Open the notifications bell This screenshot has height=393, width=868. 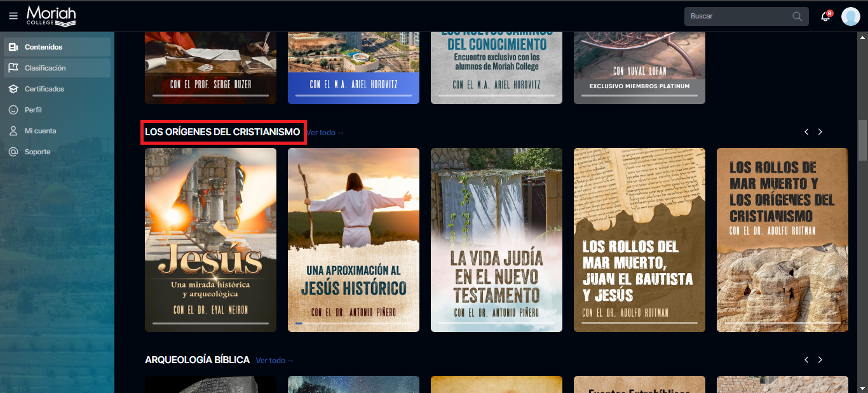825,17
